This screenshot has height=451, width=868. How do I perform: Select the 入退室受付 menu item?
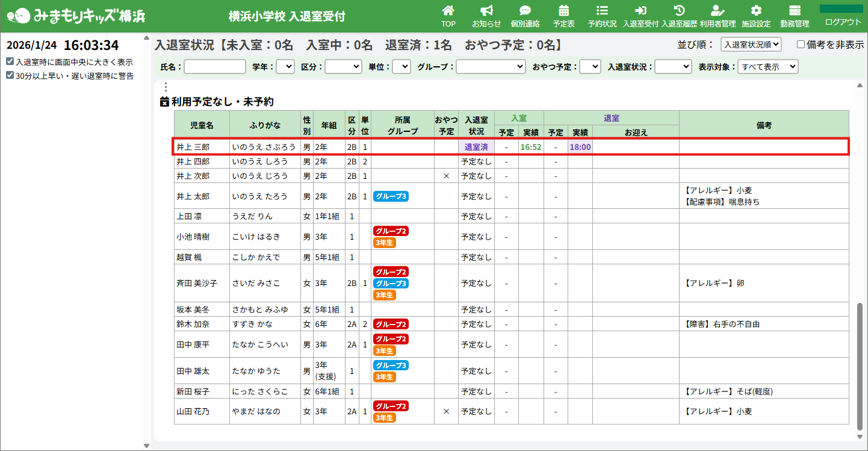click(640, 16)
